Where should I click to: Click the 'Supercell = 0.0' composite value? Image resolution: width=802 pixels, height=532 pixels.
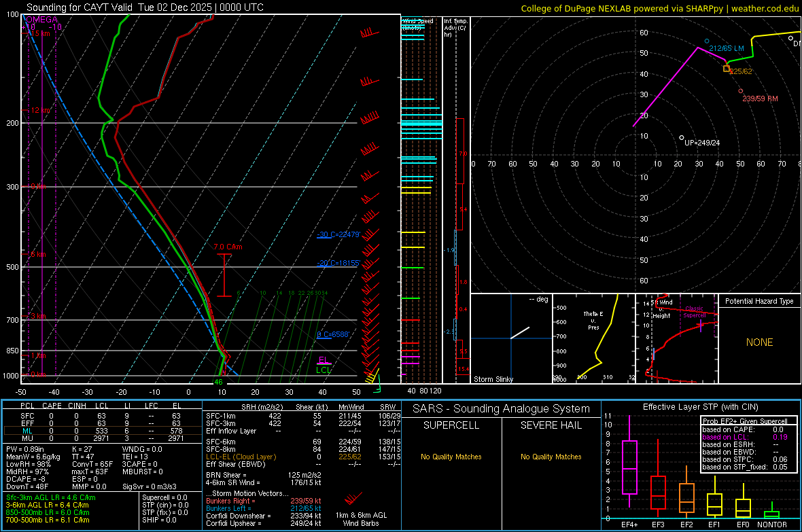click(164, 497)
